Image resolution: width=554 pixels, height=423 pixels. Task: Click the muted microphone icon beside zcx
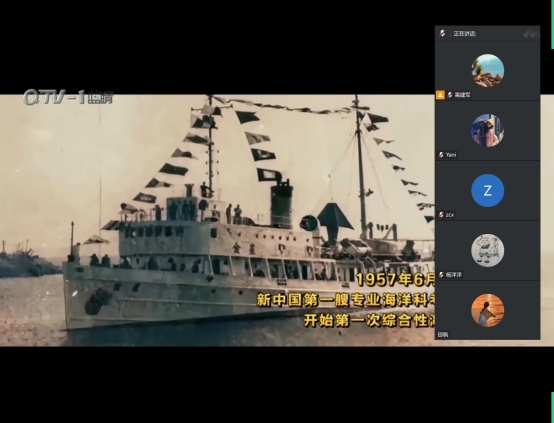(x=441, y=215)
